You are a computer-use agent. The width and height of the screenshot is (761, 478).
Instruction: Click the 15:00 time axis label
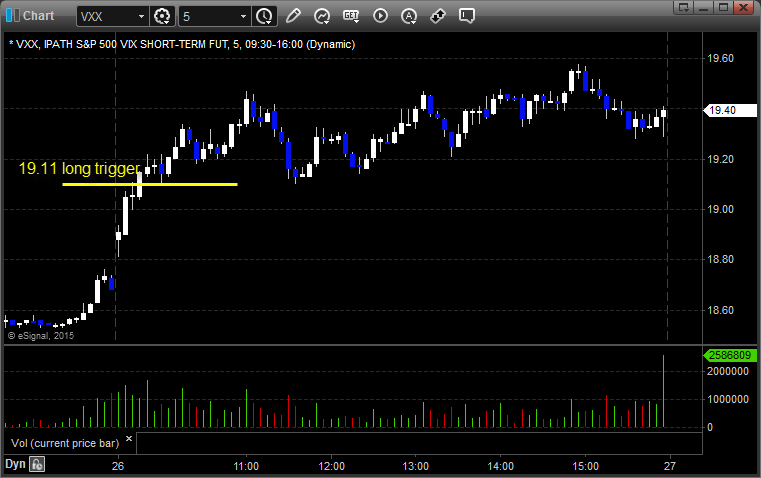[585, 466]
